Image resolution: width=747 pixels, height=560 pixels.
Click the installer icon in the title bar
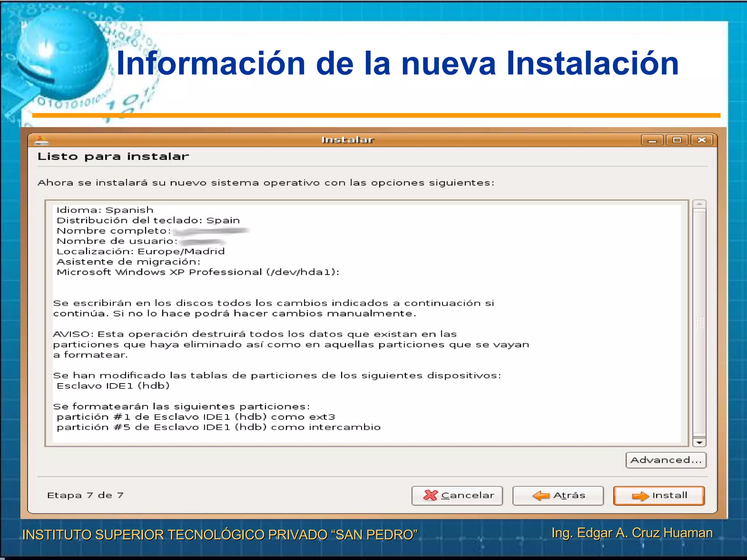pos(41,140)
